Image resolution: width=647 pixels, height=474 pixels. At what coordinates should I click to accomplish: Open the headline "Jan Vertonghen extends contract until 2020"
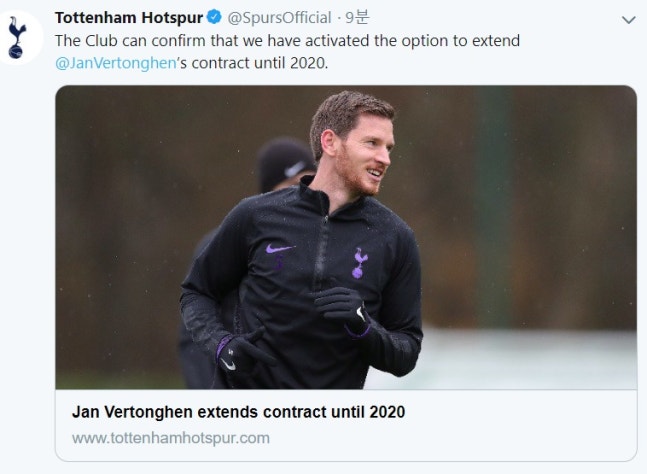238,412
